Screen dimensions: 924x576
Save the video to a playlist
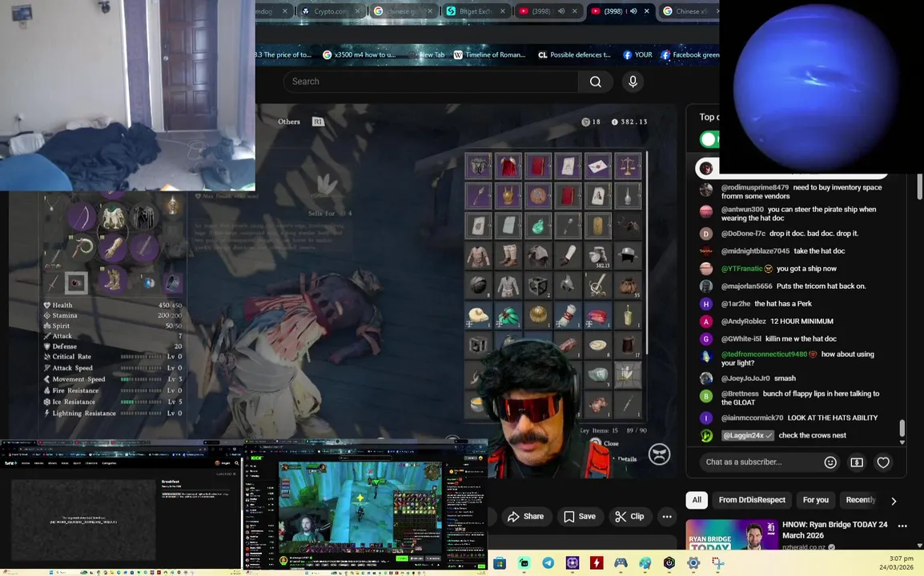(580, 517)
